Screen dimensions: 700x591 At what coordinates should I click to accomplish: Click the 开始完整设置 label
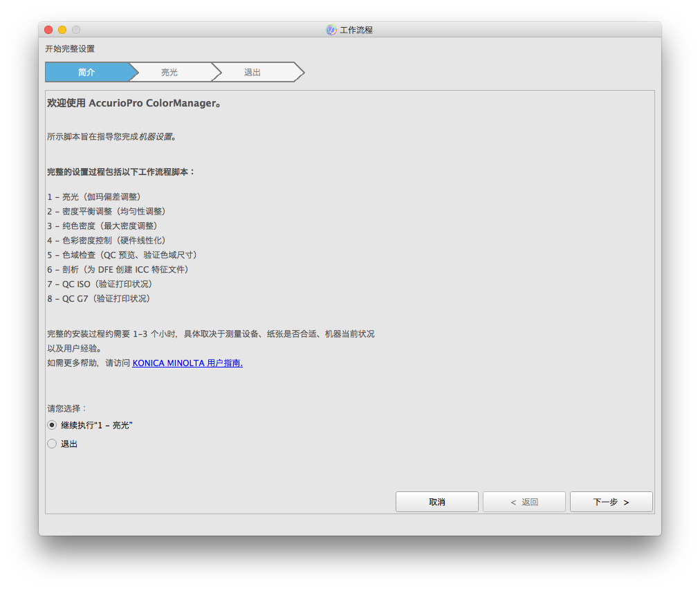click(70, 48)
